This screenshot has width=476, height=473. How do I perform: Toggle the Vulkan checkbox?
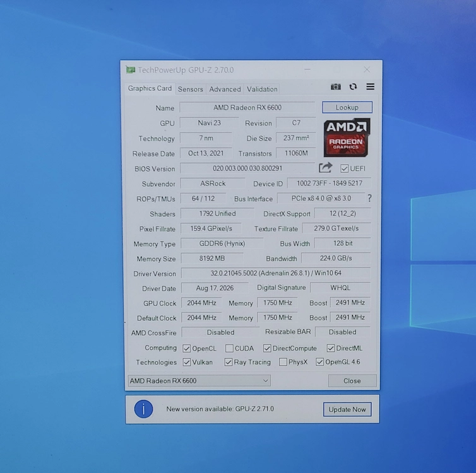(187, 363)
